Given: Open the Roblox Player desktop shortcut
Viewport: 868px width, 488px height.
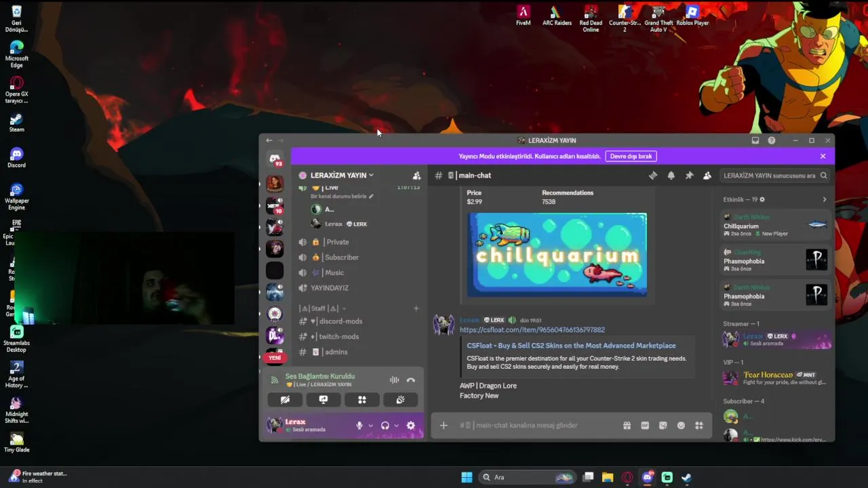Looking at the screenshot, I should (x=692, y=16).
